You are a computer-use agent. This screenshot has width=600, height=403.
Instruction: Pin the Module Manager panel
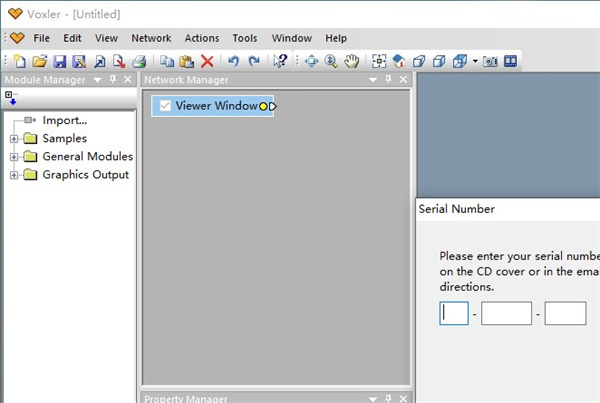click(113, 80)
